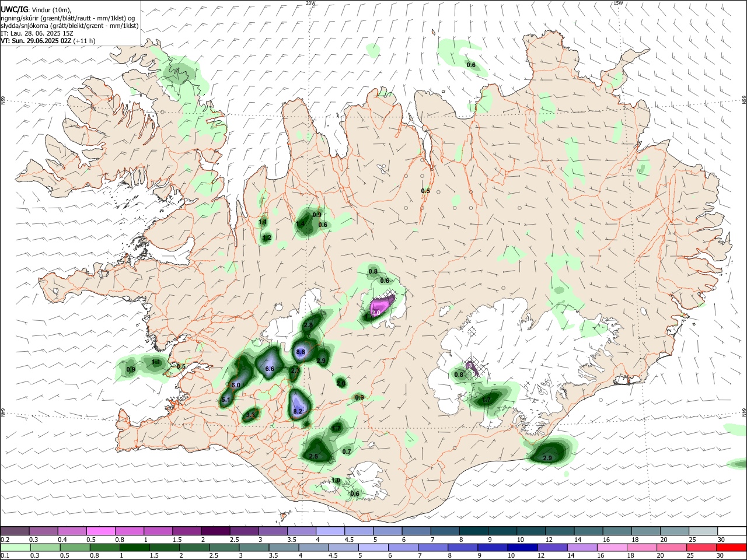Viewport: 747px width, 560px height.
Task: Click the 0.7 value on the map
Action: pyautogui.click(x=347, y=452)
